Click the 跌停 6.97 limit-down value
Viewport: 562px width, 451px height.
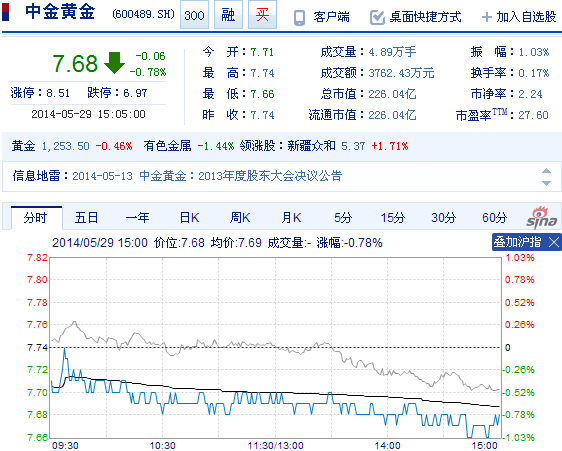[x=135, y=93]
